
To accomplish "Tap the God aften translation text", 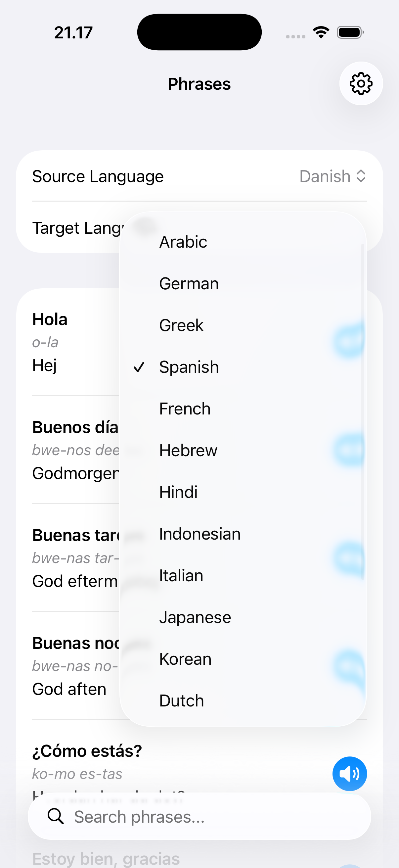I will [69, 688].
